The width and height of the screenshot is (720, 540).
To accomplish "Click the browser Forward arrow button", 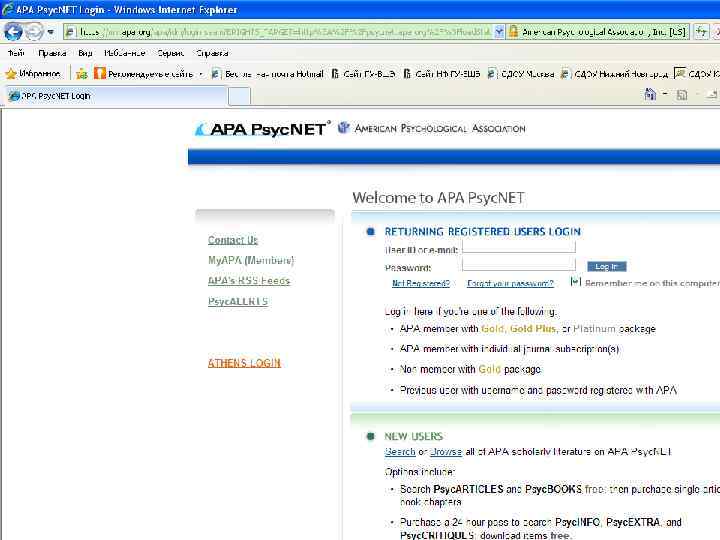I will [34, 32].
